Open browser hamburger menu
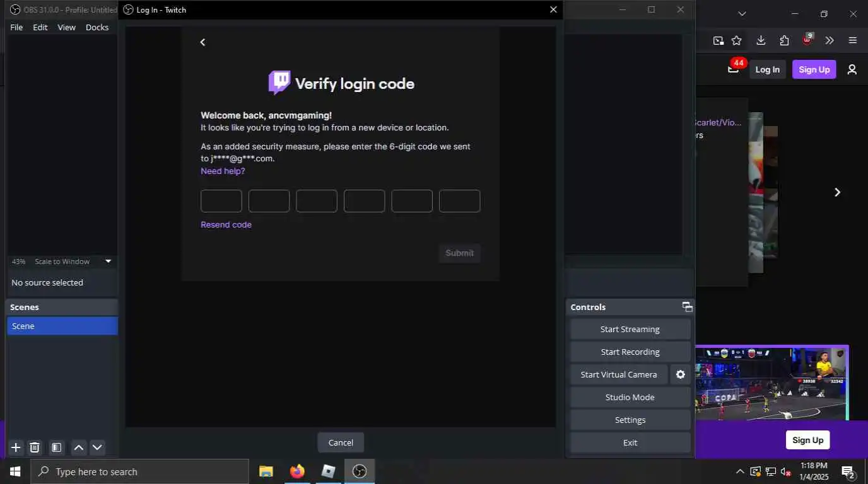 point(853,40)
